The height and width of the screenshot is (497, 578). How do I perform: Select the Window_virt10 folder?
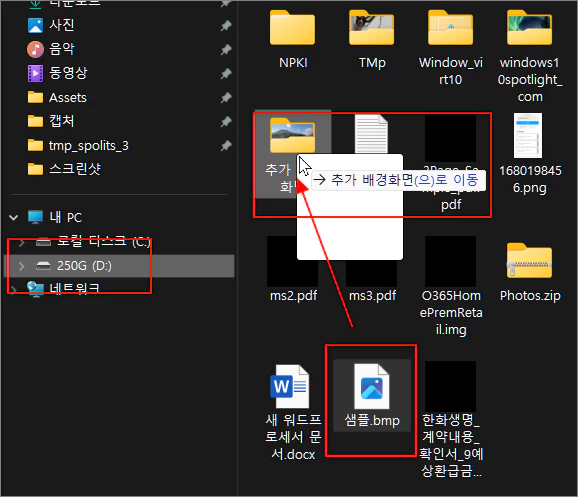[x=451, y=48]
